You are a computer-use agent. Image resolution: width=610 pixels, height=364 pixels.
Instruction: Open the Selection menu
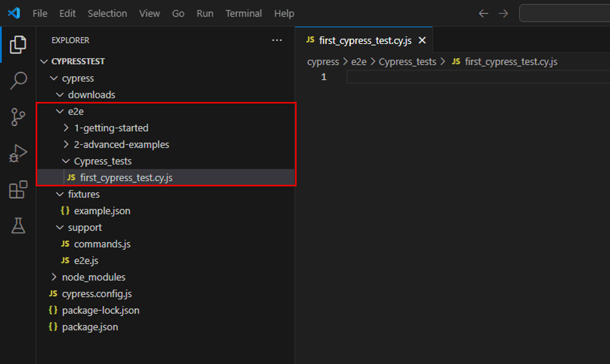107,13
